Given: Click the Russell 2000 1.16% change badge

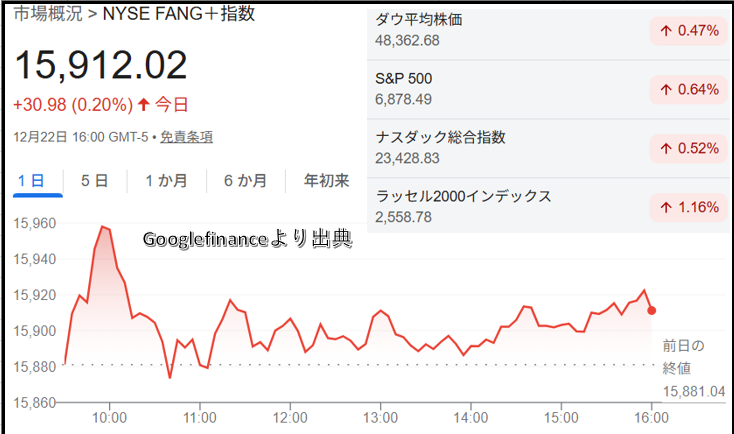Looking at the screenshot, I should (x=690, y=207).
